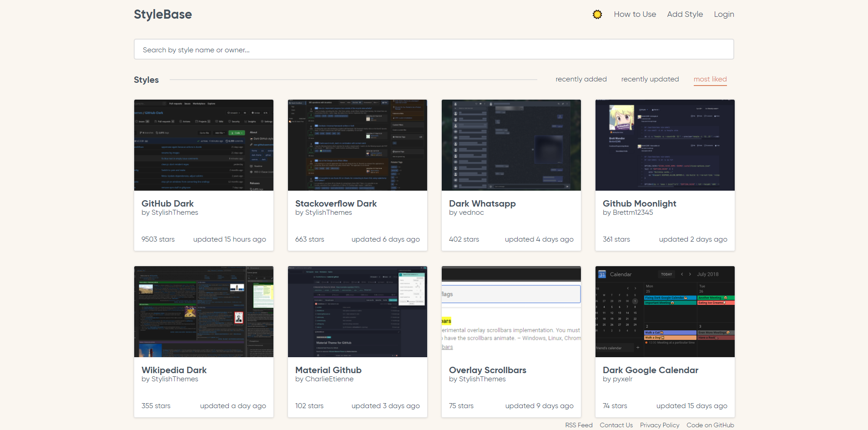
Task: Open the StyleBase home logo
Action: click(x=163, y=15)
